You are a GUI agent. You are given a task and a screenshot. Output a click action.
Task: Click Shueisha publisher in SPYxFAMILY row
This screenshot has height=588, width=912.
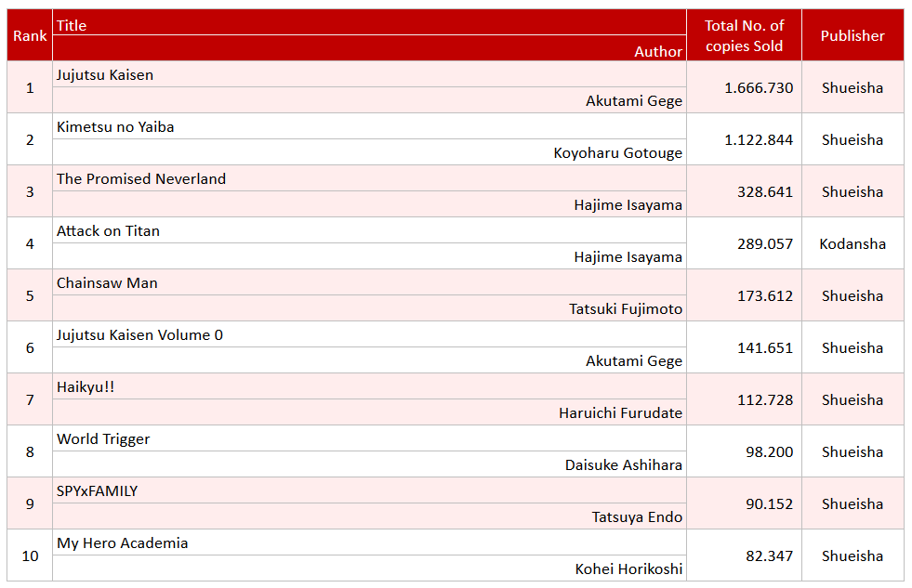[853, 503]
